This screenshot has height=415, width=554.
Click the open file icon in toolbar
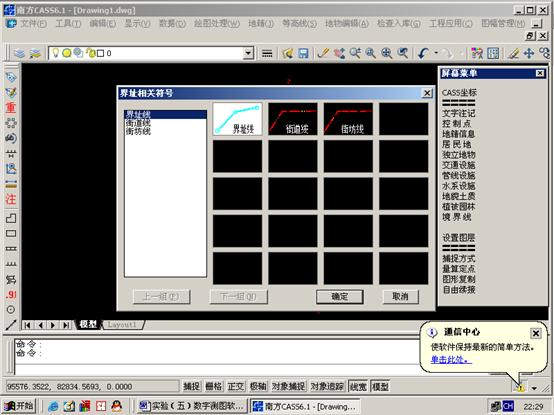tap(288, 53)
